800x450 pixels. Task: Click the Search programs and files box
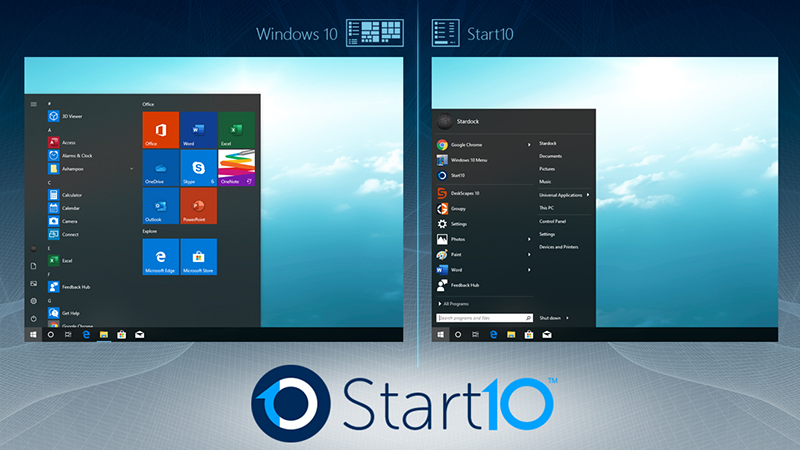[484, 318]
